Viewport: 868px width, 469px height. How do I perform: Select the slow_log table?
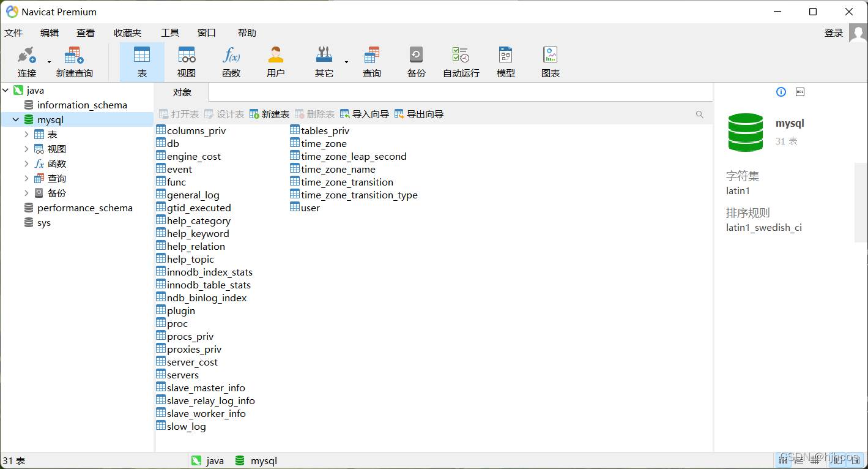pos(181,427)
